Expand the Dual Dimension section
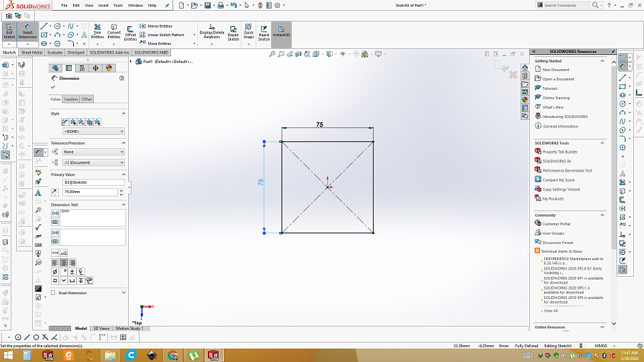Screen dimensions: 644x362 coord(123,293)
